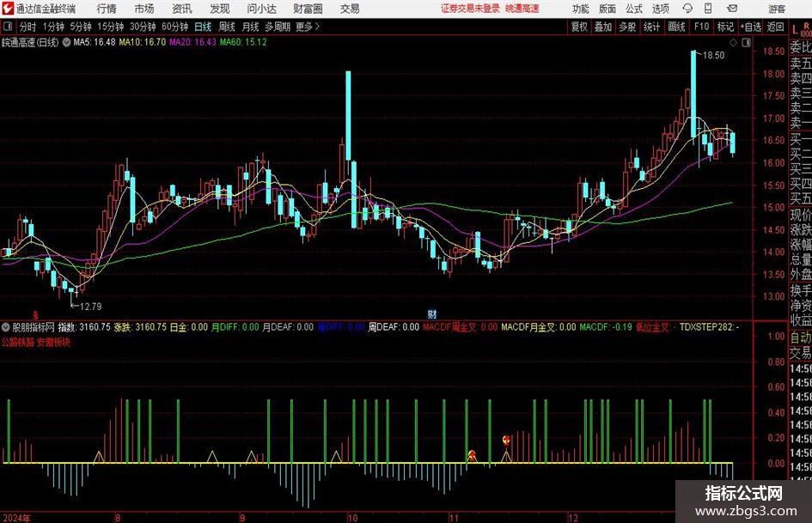
Task: Expand the 皖通高速 indicator settings dropdown
Action: (66, 42)
